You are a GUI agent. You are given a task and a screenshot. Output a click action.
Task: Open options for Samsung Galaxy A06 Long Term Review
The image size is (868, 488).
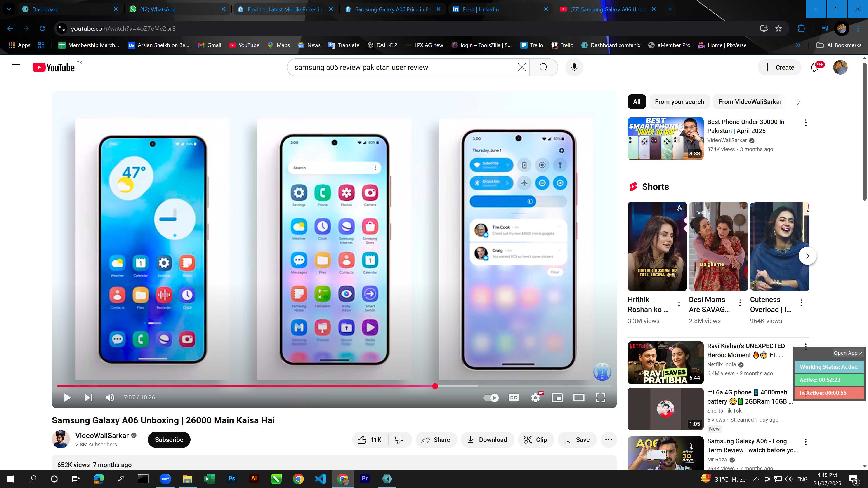pyautogui.click(x=806, y=442)
